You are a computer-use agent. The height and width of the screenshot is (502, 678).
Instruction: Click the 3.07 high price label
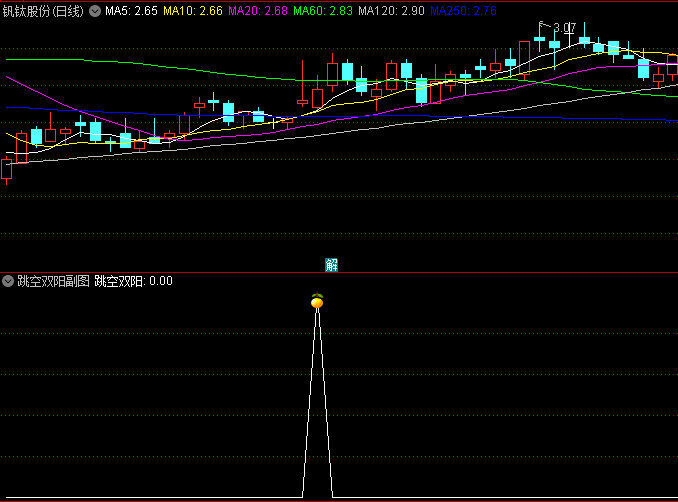click(565, 28)
